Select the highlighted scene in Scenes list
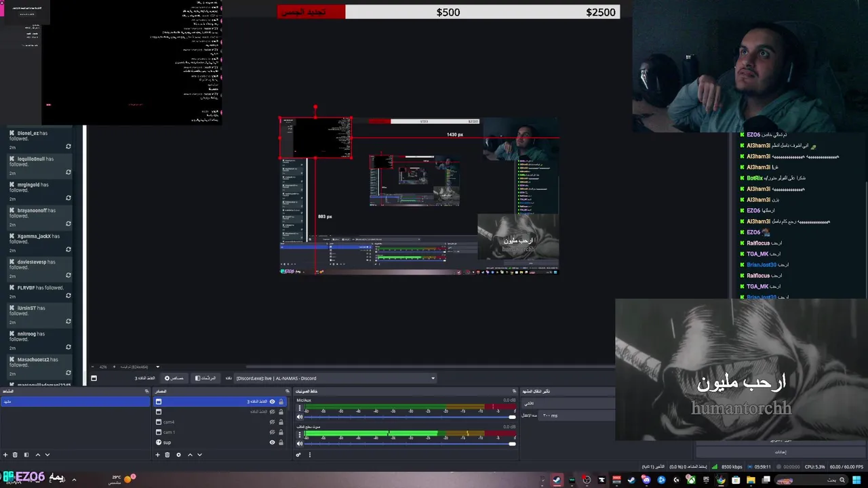Viewport: 868px width, 488px height. pos(75,401)
